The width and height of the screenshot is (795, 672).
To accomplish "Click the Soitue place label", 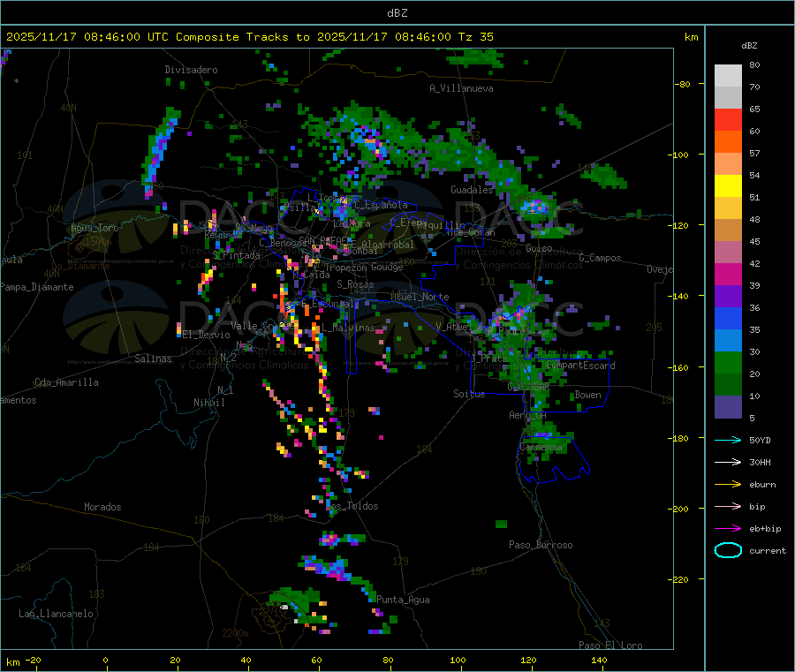I will (x=469, y=394).
